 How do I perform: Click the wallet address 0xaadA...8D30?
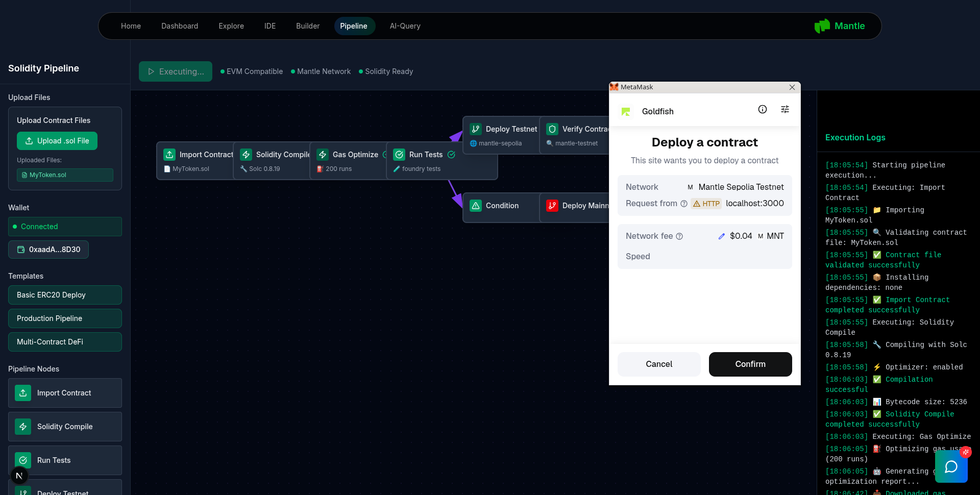coord(48,250)
